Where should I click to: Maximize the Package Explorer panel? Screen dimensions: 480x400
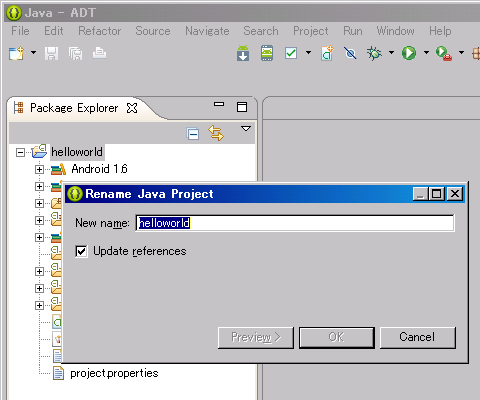point(242,107)
